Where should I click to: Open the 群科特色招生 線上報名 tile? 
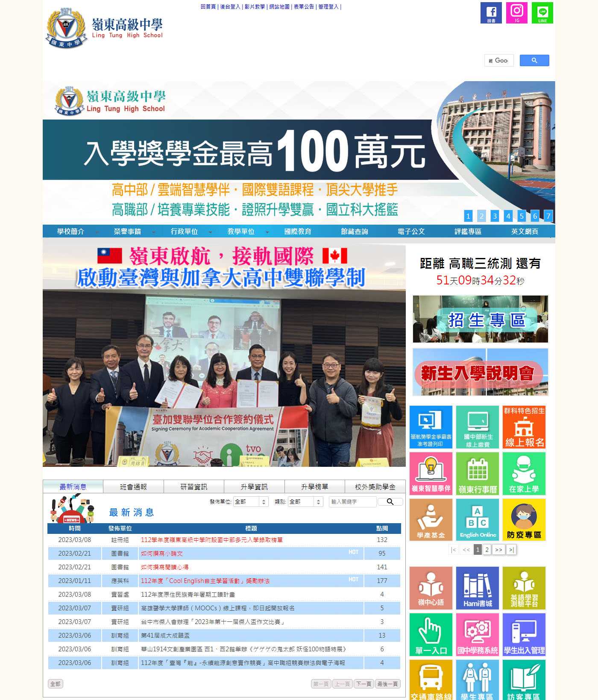click(524, 427)
